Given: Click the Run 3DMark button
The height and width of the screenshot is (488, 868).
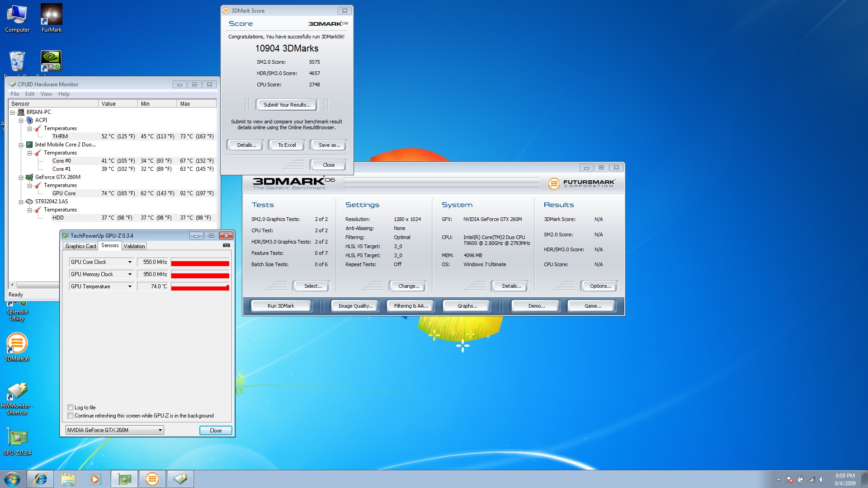Looking at the screenshot, I should pos(281,306).
